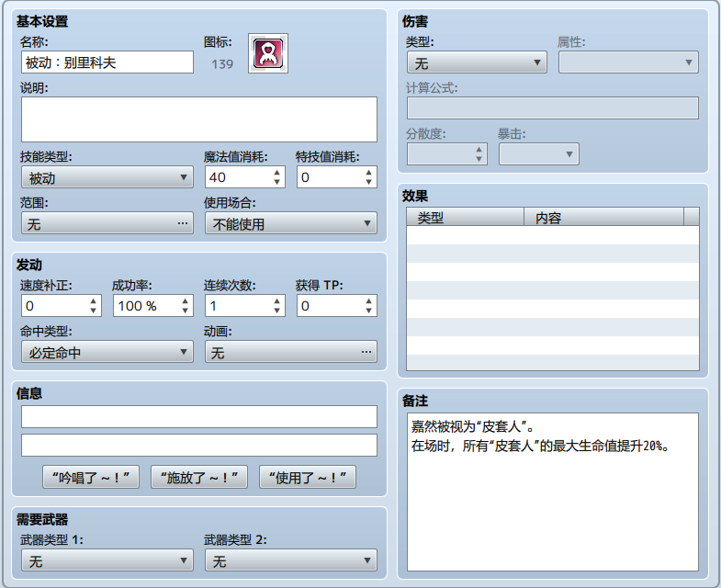This screenshot has height=588, width=721.
Task: Open the 伤害 类型 dropdown showing 无
Action: click(477, 62)
